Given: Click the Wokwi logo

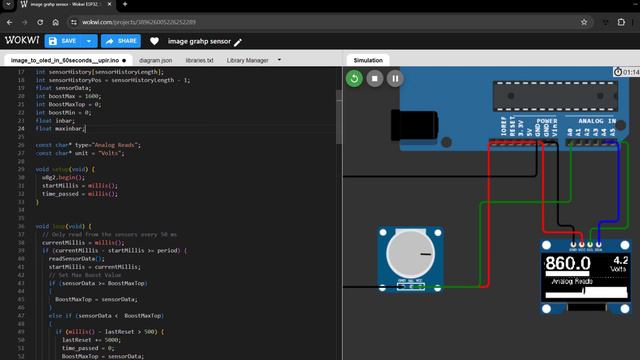Looking at the screenshot, I should 22,40.
